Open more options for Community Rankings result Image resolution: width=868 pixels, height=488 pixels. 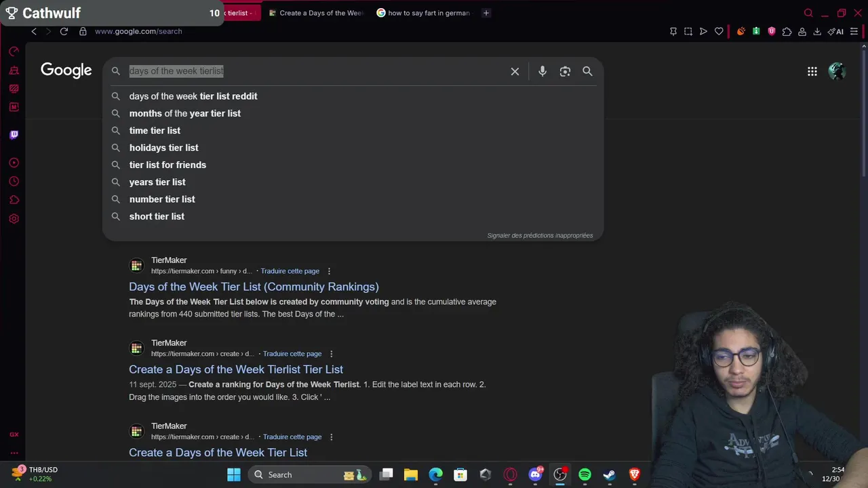(329, 271)
